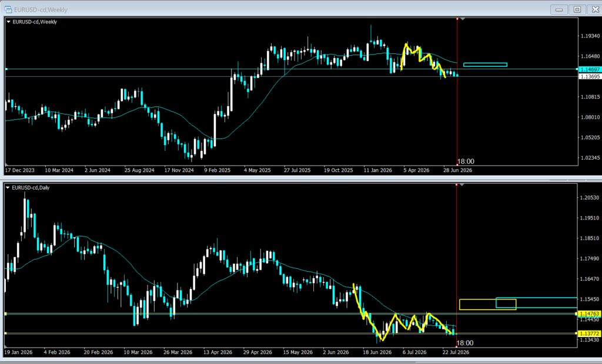Click the left anchor handle of the 1.14763 yellow line
This screenshot has height=364, width=602.
point(5,314)
